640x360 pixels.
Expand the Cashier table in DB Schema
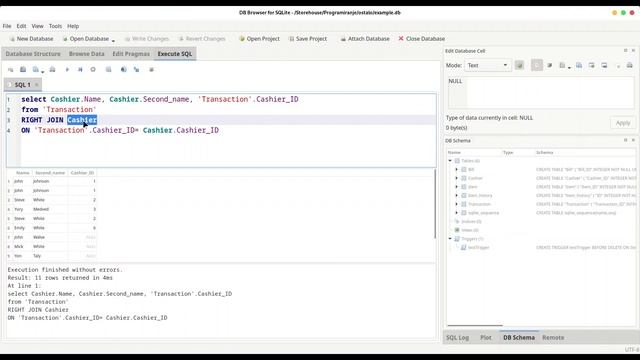coord(457,178)
